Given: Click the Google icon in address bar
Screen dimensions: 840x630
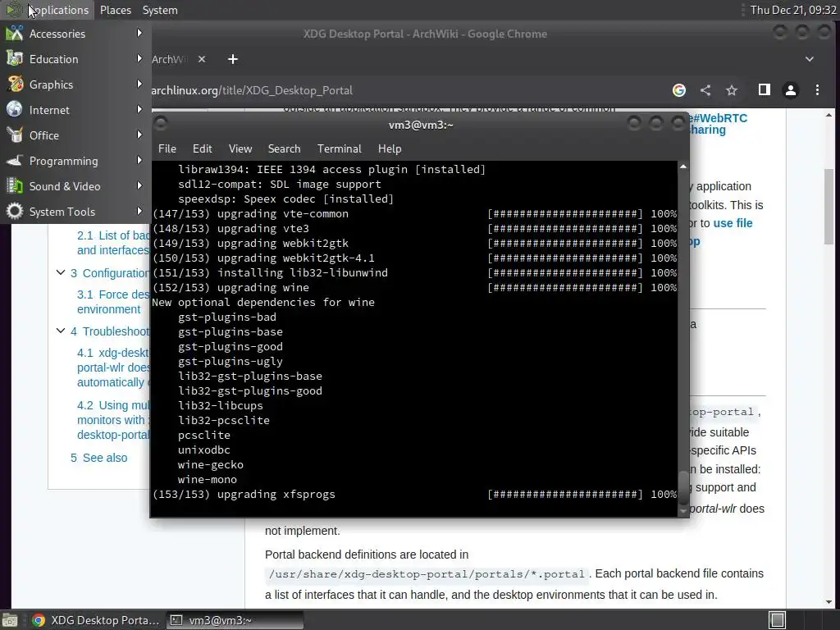Looking at the screenshot, I should click(678, 90).
